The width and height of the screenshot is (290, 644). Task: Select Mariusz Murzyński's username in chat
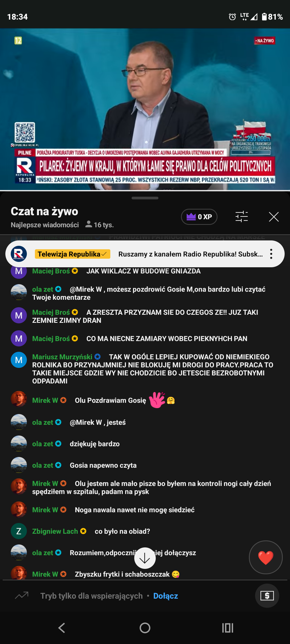coord(62,357)
